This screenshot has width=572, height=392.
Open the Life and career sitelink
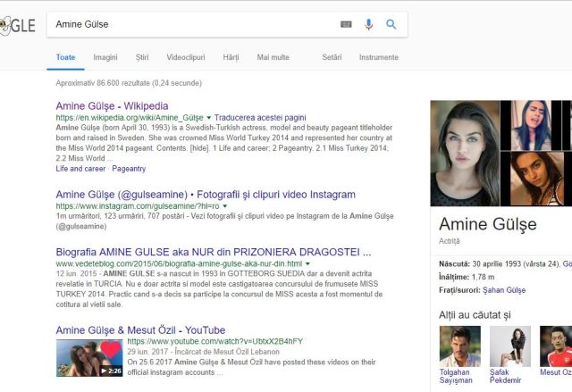pyautogui.click(x=80, y=169)
